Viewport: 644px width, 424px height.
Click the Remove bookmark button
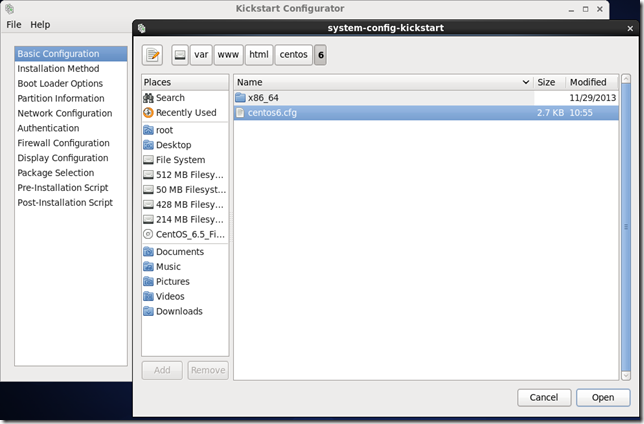(x=208, y=370)
